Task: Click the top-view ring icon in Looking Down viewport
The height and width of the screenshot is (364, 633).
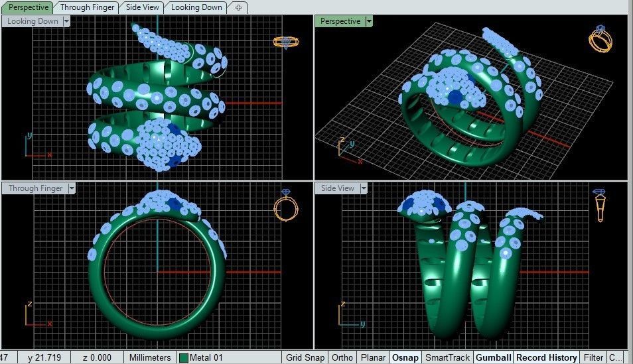Action: pyautogui.click(x=286, y=42)
